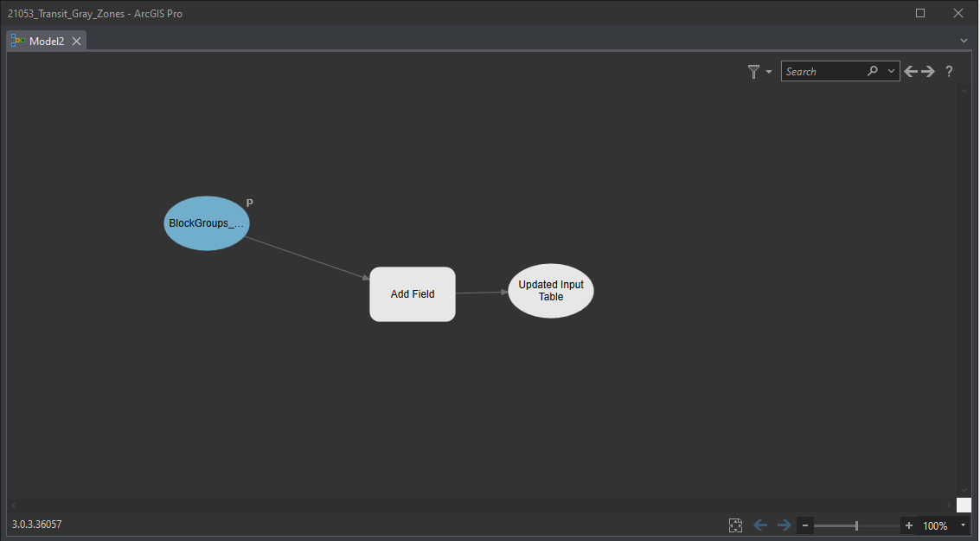Image resolution: width=980 pixels, height=541 pixels.
Task: Go to next extent blue arrow
Action: [x=785, y=525]
